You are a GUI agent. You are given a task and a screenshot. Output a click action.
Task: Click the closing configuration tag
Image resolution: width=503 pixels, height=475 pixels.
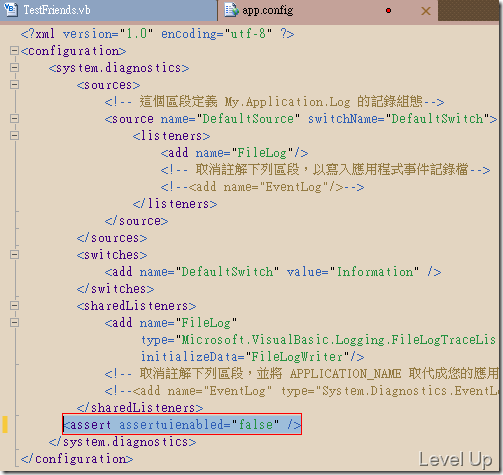[x=77, y=459]
